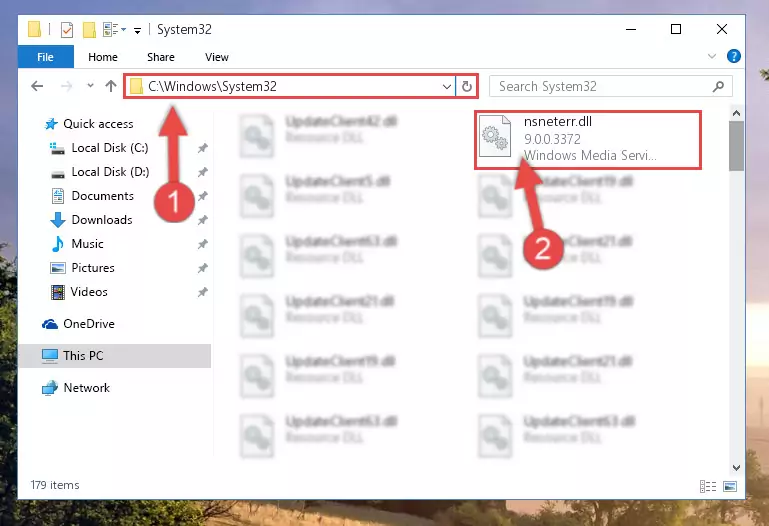Expand the address bar history dropdown

(x=446, y=87)
